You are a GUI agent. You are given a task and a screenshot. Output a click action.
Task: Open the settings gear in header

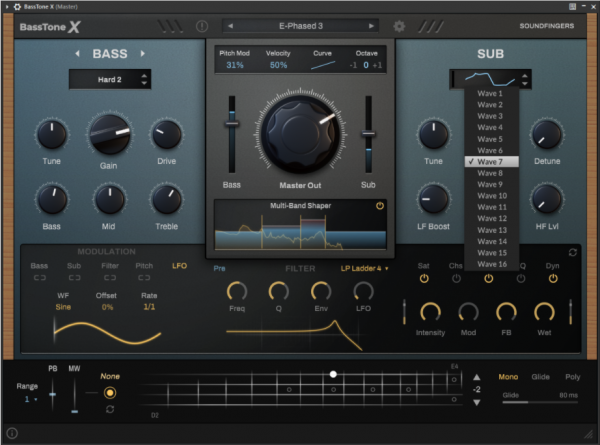pos(399,26)
